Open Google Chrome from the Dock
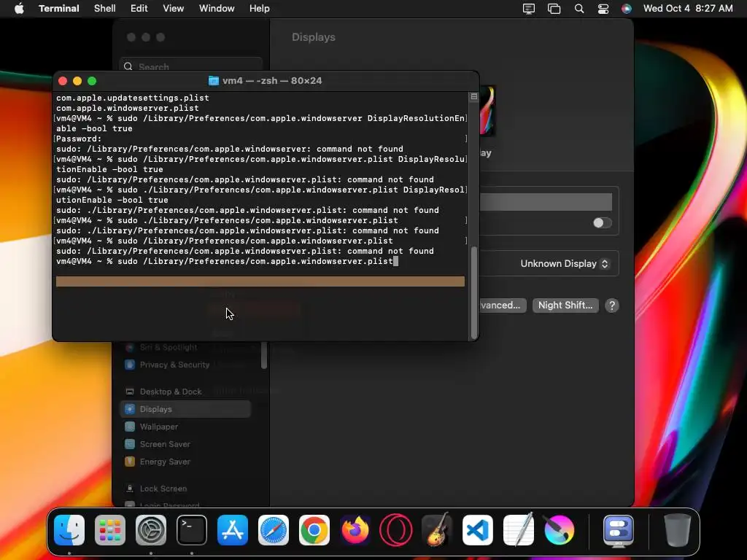Image resolution: width=747 pixels, height=560 pixels. tap(314, 530)
